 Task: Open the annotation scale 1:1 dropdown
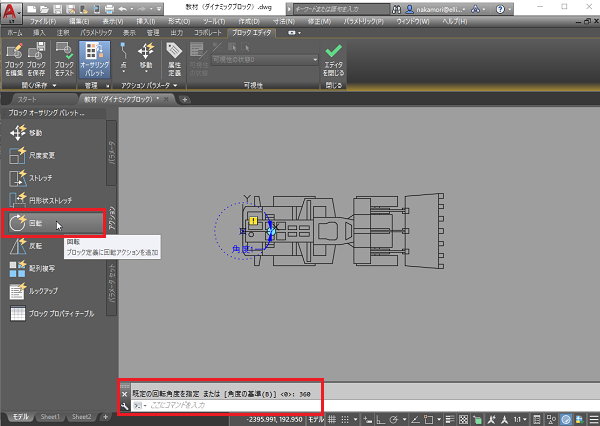pyautogui.click(x=520, y=419)
